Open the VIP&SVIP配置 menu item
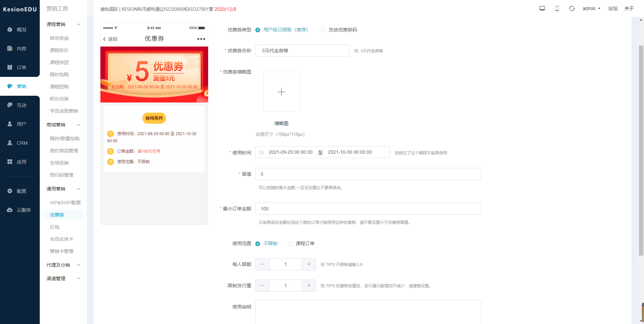Image resolution: width=644 pixels, height=324 pixels. [x=65, y=203]
